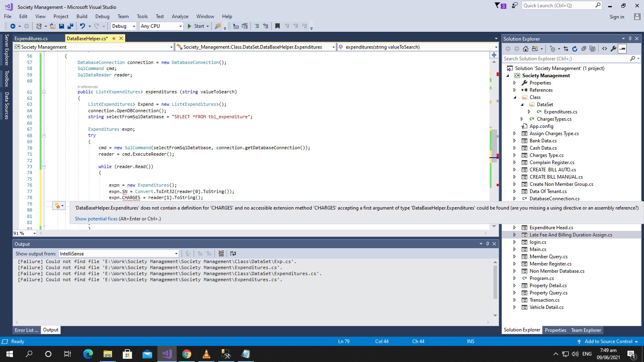Toggle the Solution Explorer and Folder views switcher
Image resolution: width=644 pixels, height=362 pixels.
tap(535, 49)
